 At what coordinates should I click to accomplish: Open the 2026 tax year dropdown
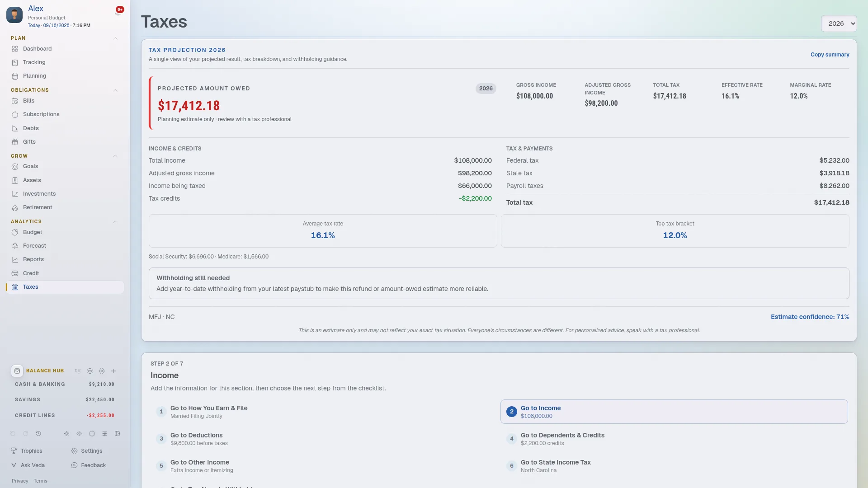pyautogui.click(x=839, y=23)
